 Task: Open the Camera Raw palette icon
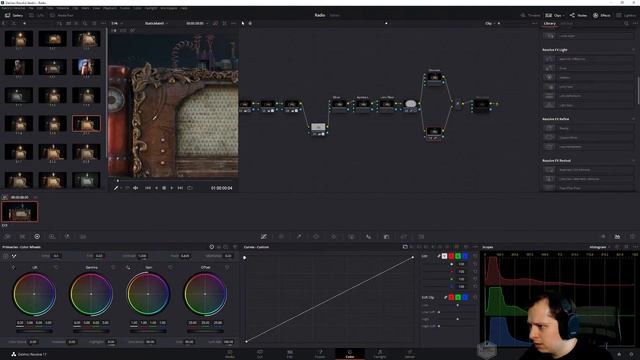[x=8, y=236]
